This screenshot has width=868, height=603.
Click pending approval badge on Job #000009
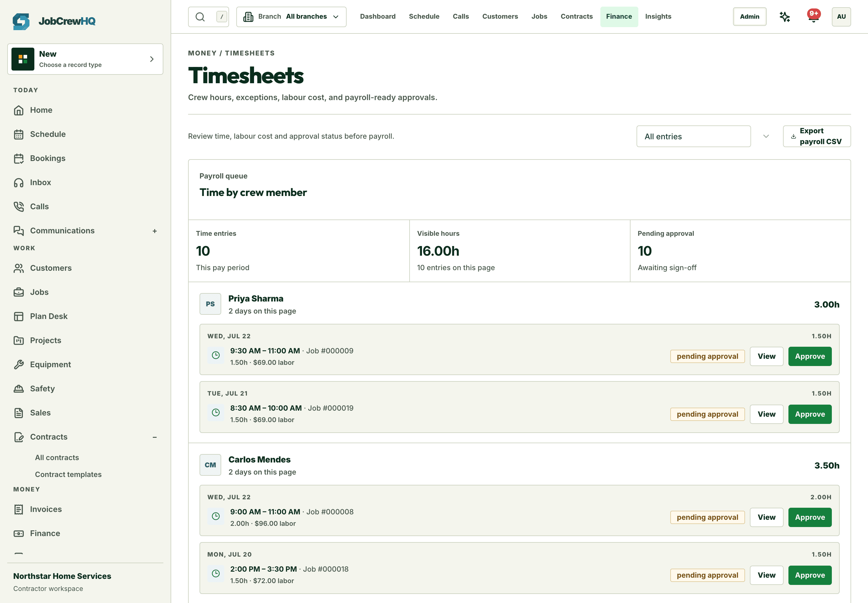pyautogui.click(x=707, y=356)
